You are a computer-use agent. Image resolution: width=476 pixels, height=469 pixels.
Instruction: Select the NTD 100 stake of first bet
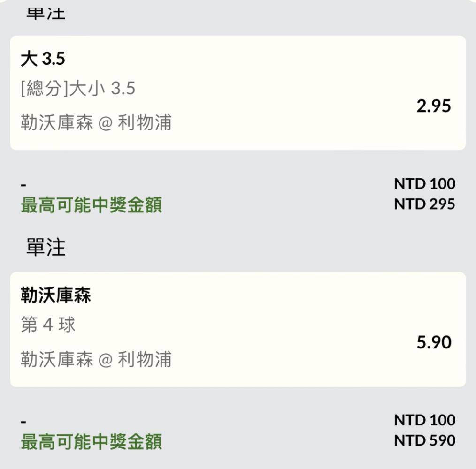[424, 183]
